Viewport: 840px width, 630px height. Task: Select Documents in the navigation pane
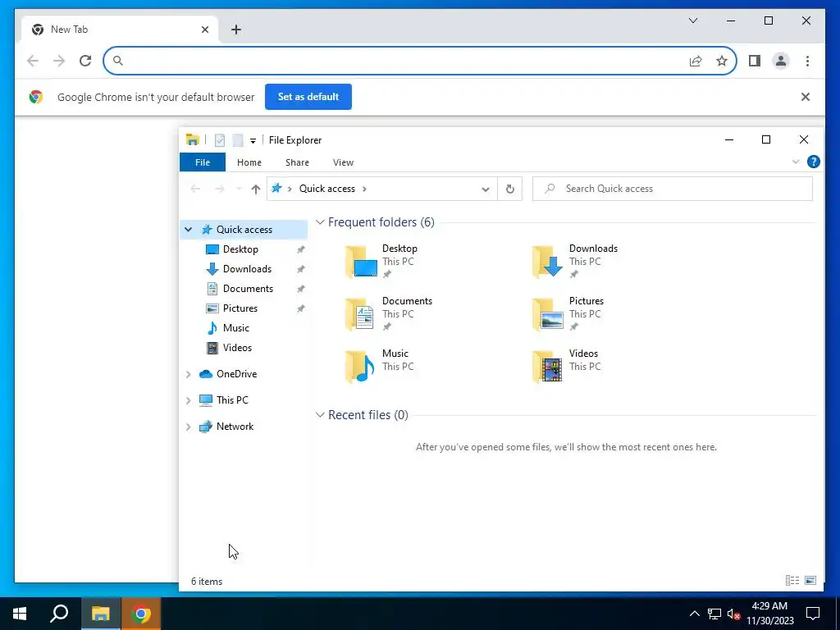tap(248, 289)
